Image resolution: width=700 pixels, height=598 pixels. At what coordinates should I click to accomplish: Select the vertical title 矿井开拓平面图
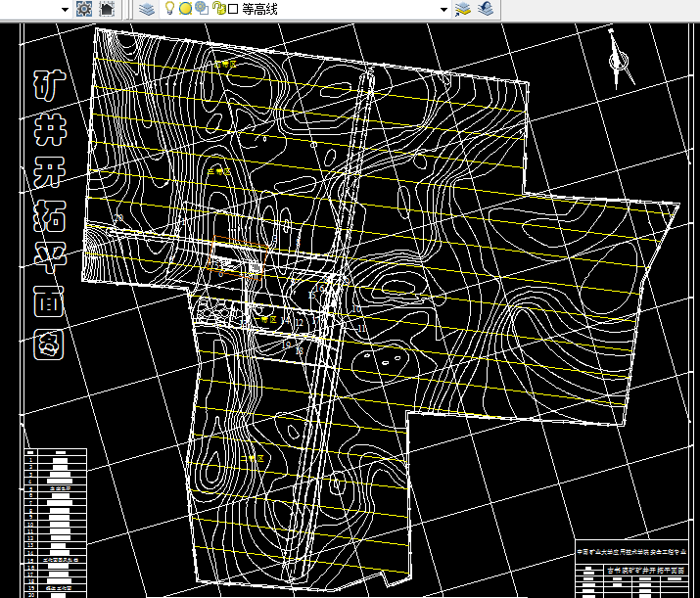[x=50, y=214]
